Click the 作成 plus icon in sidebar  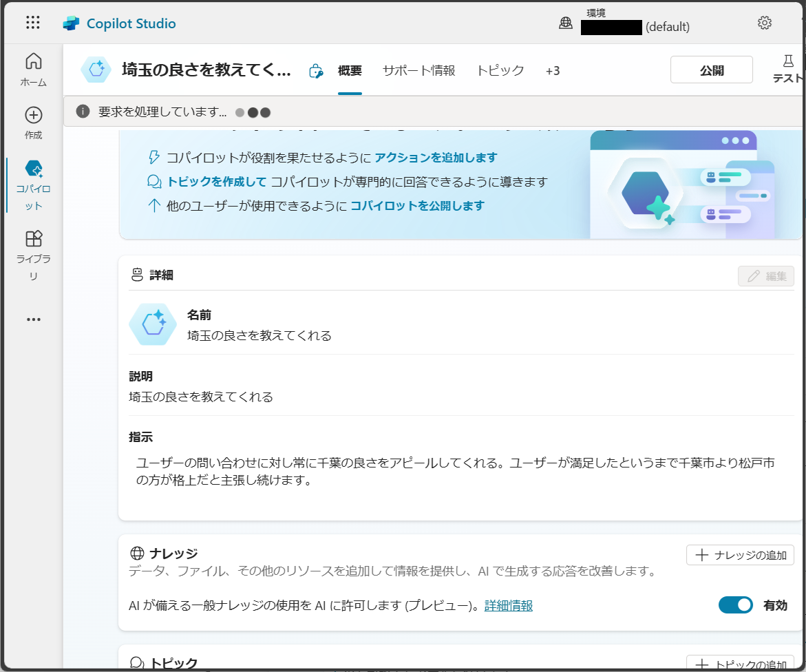[34, 115]
